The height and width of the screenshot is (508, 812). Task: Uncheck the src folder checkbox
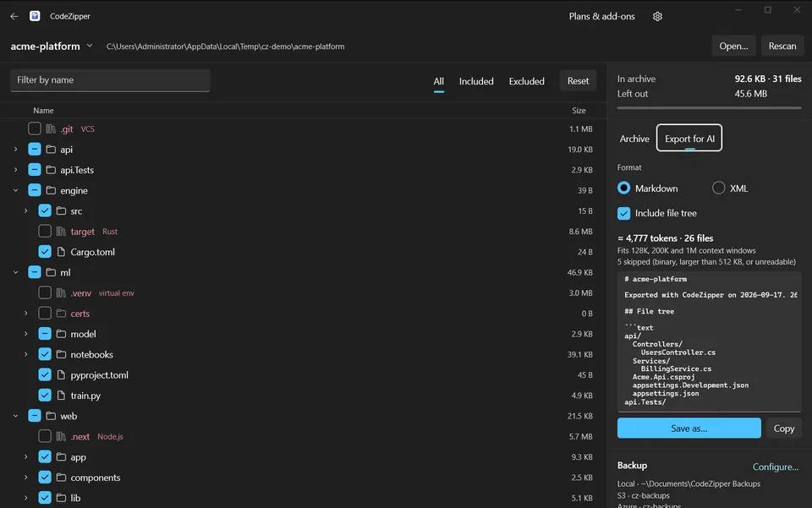tap(45, 210)
